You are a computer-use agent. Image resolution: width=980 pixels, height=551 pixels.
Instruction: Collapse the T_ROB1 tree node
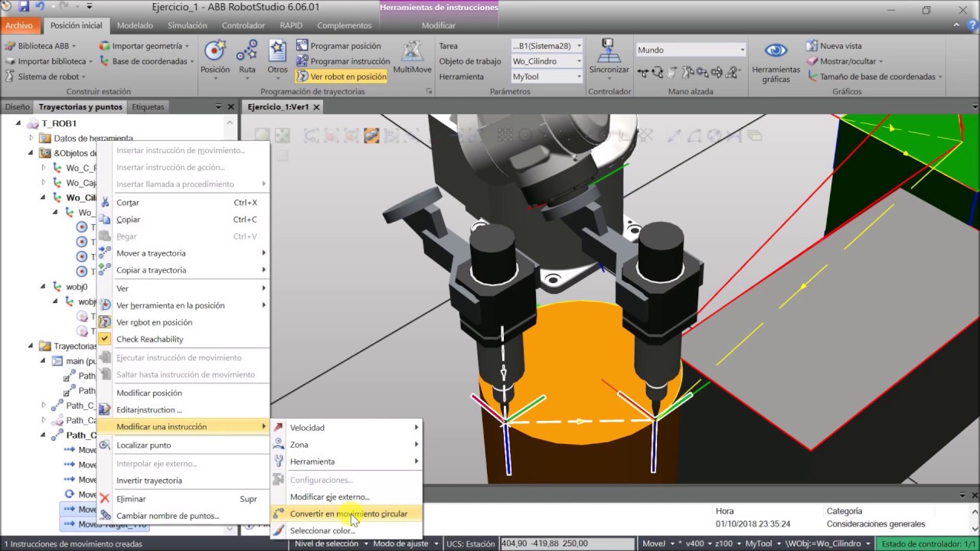click(18, 123)
